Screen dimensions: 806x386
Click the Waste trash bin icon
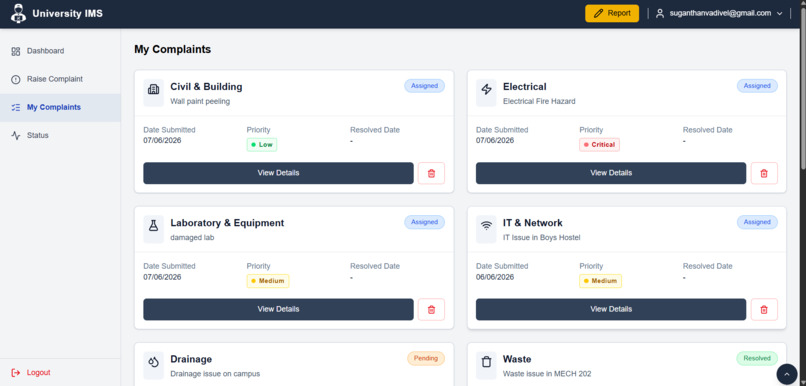coord(486,362)
